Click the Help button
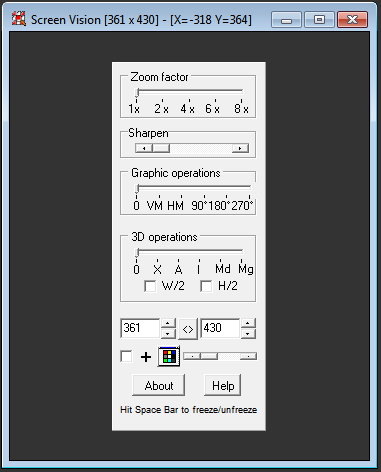 click(x=223, y=385)
